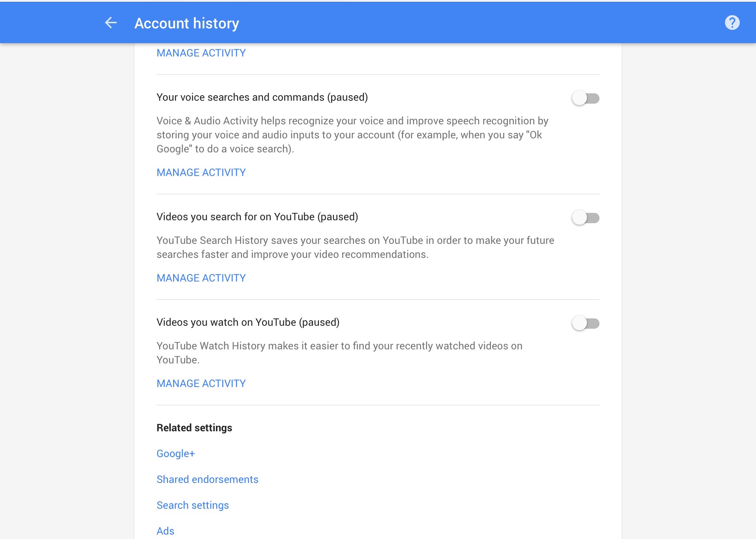This screenshot has width=756, height=539.
Task: Open the Ads settings link
Action: coord(165,531)
